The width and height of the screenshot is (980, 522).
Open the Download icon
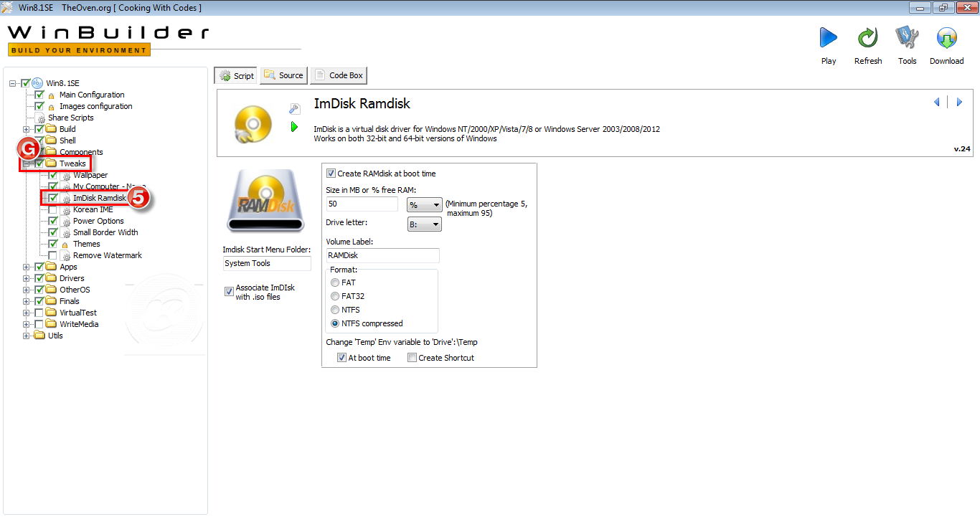click(946, 37)
